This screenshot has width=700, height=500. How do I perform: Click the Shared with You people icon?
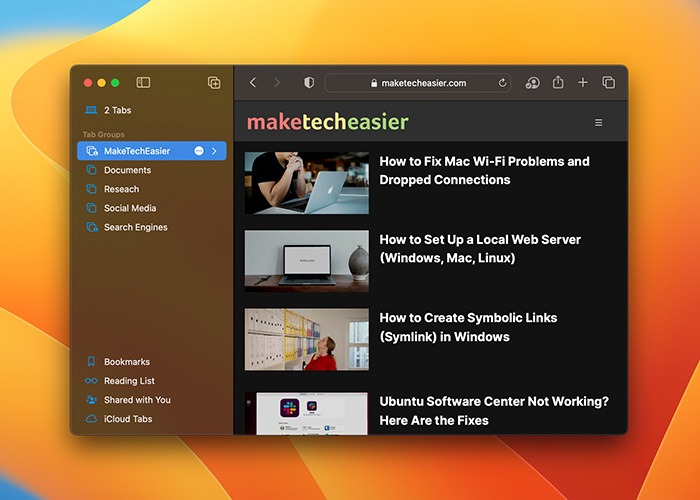92,400
